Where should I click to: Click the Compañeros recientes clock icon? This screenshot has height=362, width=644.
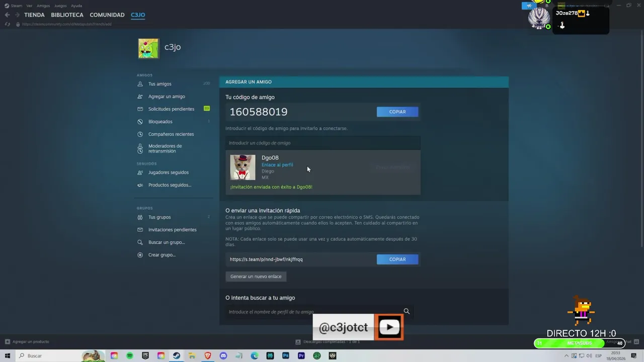coord(140,134)
